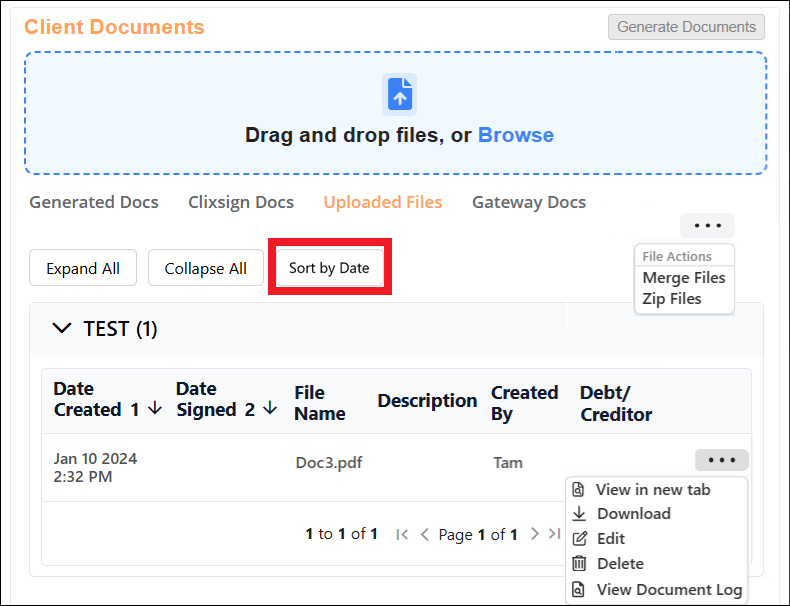The image size is (790, 606).
Task: Click the TEST (1) folder title
Action: (x=120, y=329)
